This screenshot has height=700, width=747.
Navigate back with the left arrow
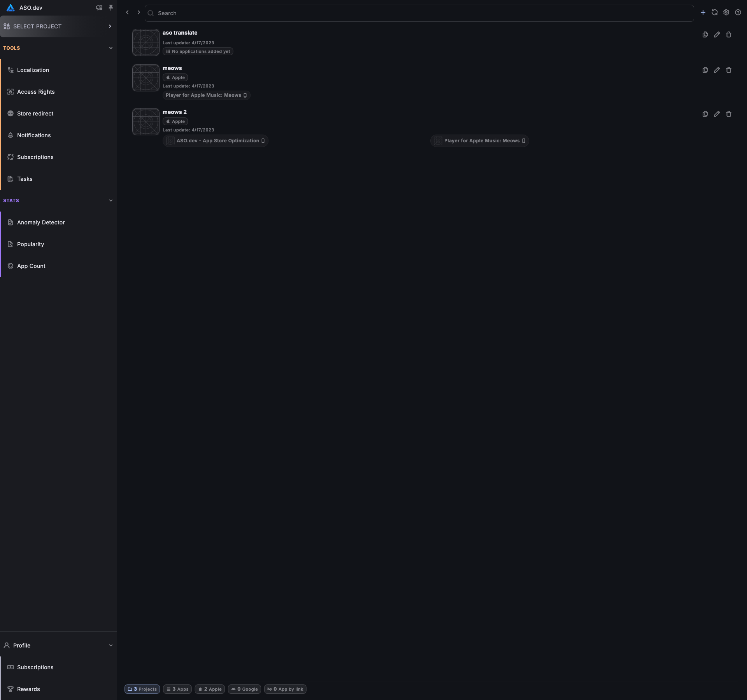point(127,13)
